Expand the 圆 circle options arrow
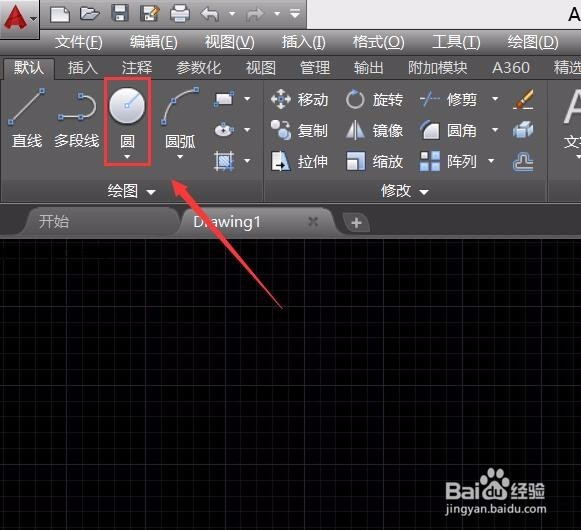 click(x=127, y=157)
